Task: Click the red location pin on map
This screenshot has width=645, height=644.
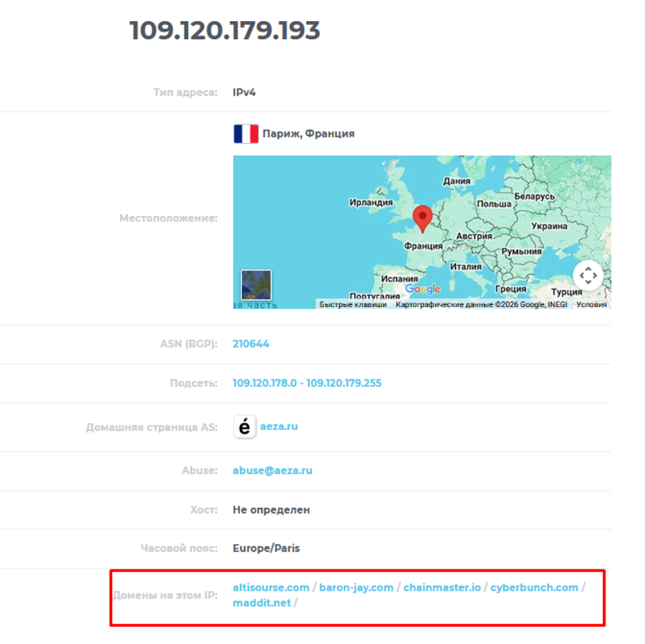Action: pos(423,219)
